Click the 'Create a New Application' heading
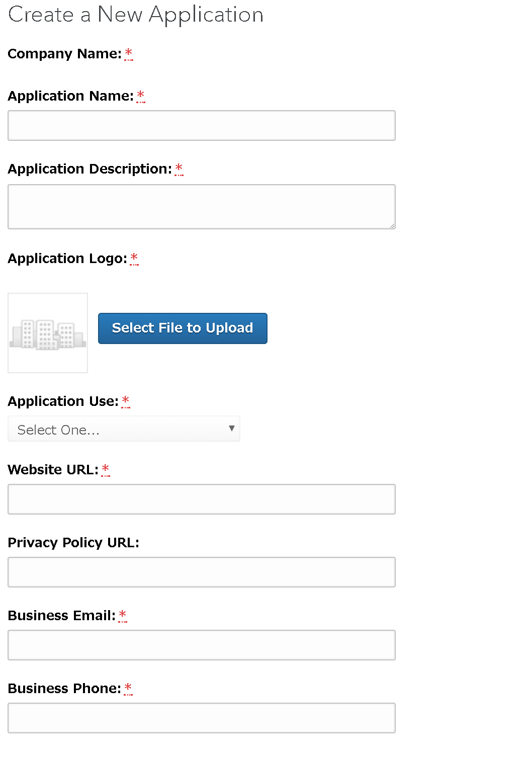 coord(136,15)
